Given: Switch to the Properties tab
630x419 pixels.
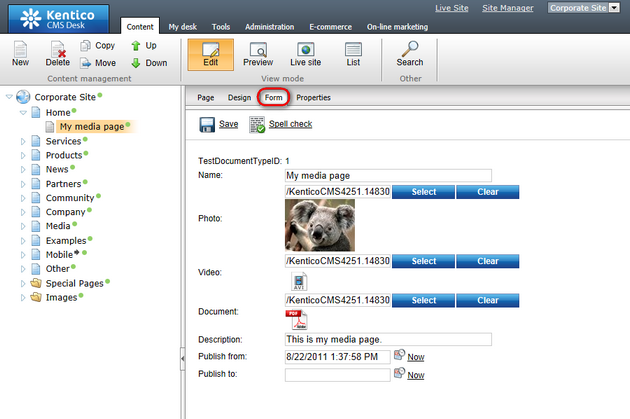Looking at the screenshot, I should click(x=313, y=98).
